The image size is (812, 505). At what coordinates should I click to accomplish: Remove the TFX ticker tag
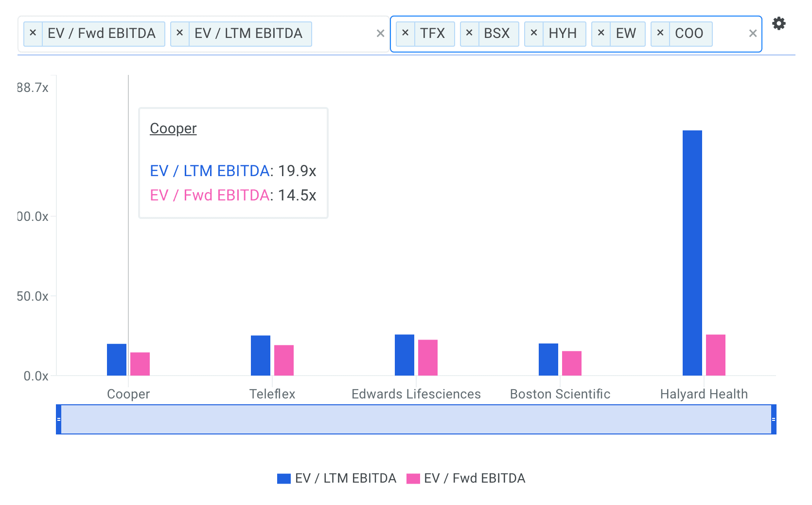tap(406, 33)
